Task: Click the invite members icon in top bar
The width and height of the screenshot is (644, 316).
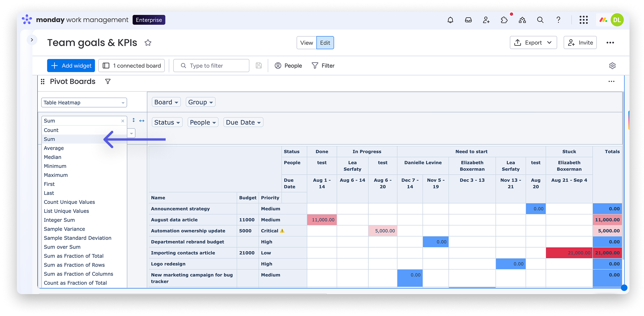Action: (486, 20)
